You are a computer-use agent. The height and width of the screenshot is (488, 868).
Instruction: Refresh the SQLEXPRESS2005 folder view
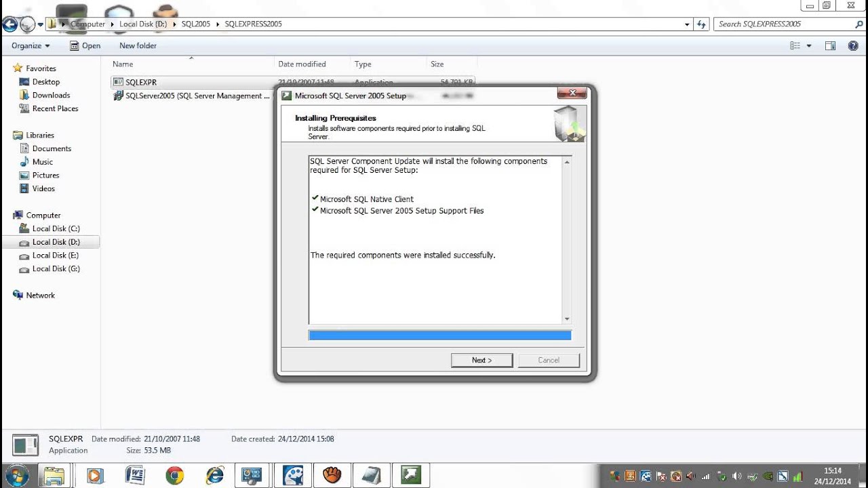click(702, 24)
